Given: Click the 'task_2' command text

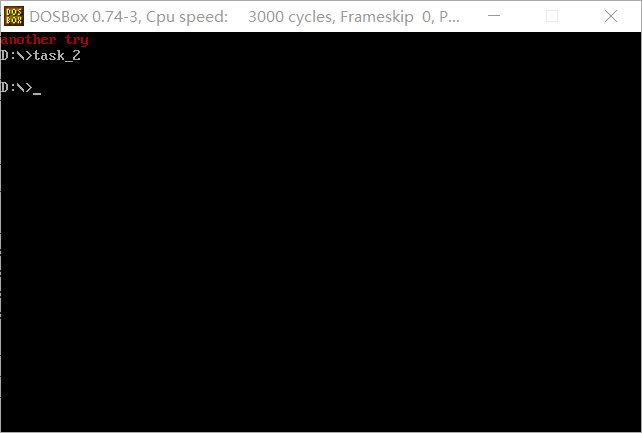Looking at the screenshot, I should coord(57,55).
